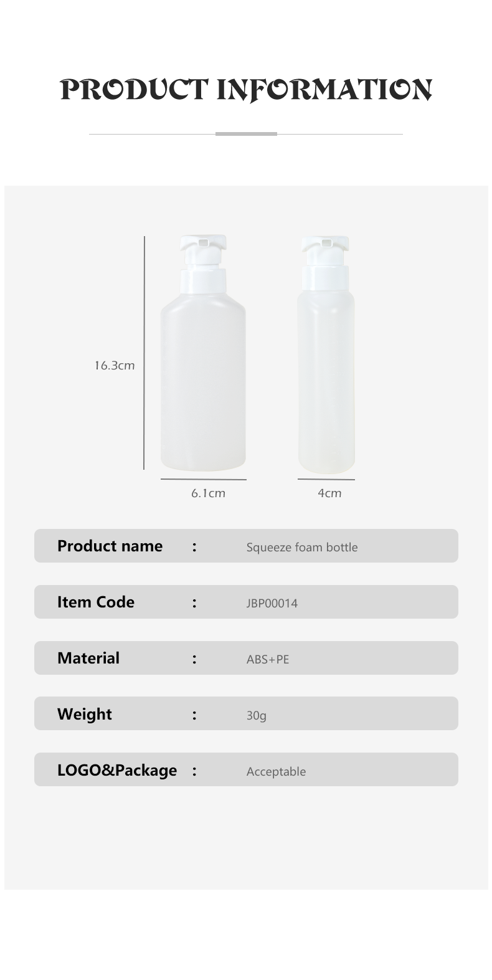The image size is (492, 980).
Task: Click the thick gray divider under the heading
Action: click(x=246, y=134)
